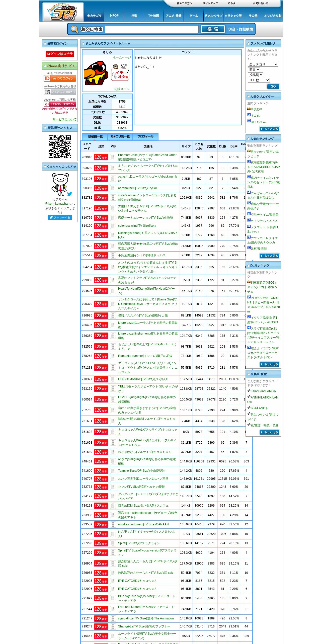This screenshot has height=644, width=322.
Task: Click the ホームページ link
Action: (x=122, y=57)
